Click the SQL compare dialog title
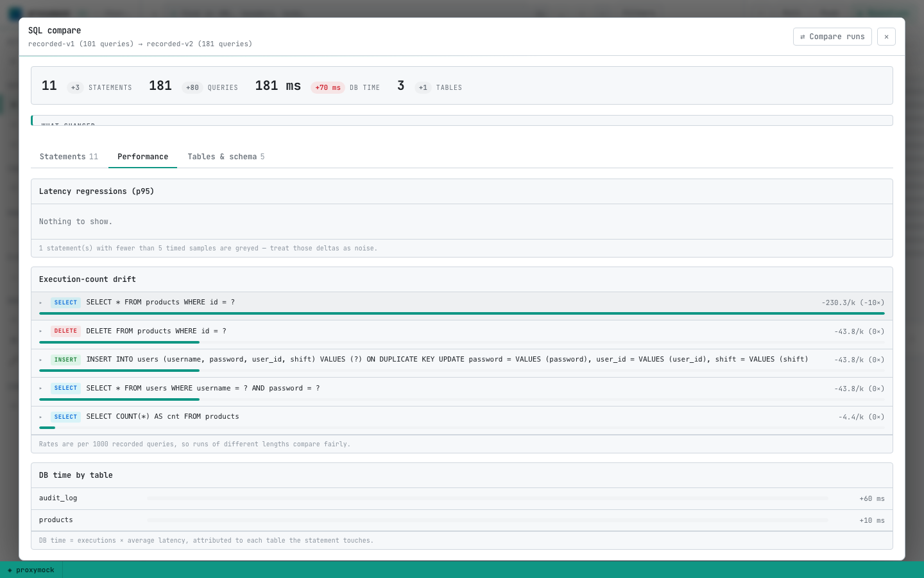The image size is (924, 578). [55, 30]
